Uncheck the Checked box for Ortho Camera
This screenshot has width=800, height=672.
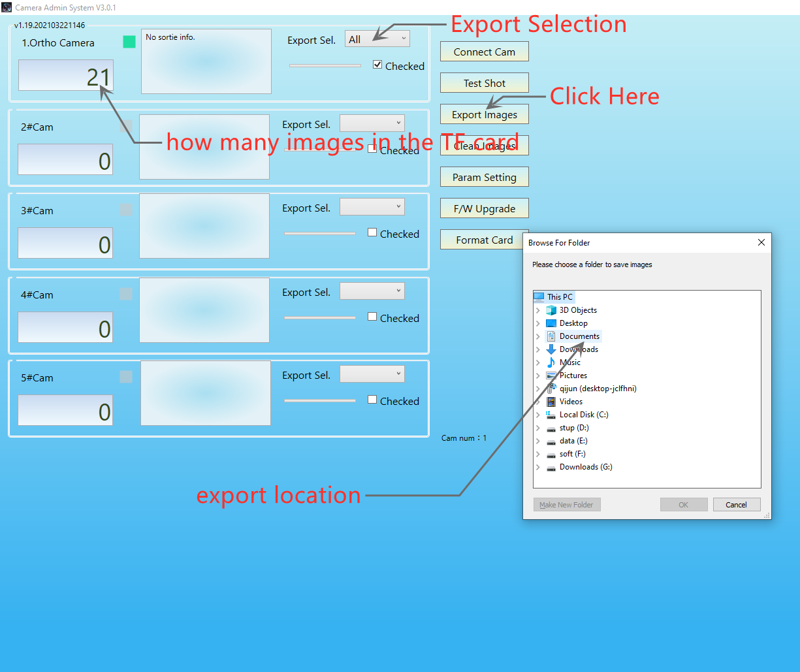pos(377,65)
